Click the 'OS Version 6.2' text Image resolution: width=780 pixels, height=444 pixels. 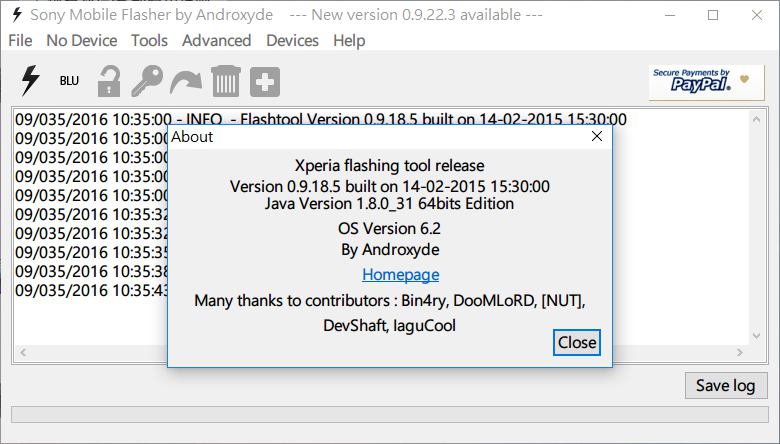(x=390, y=228)
